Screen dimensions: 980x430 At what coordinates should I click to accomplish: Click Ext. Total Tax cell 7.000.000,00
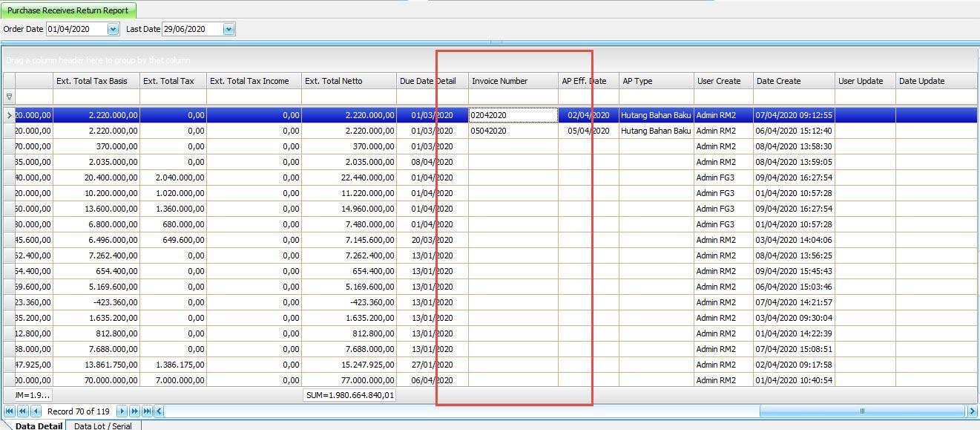coord(173,380)
